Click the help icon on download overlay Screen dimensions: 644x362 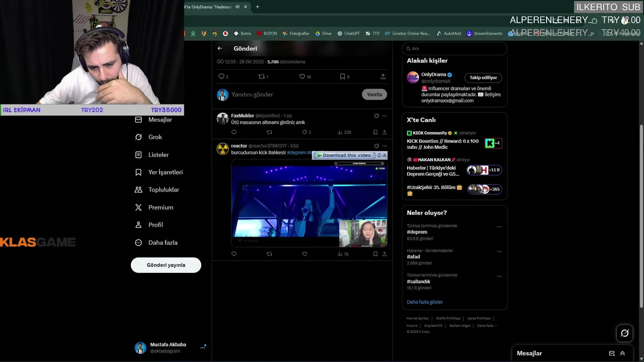379,155
